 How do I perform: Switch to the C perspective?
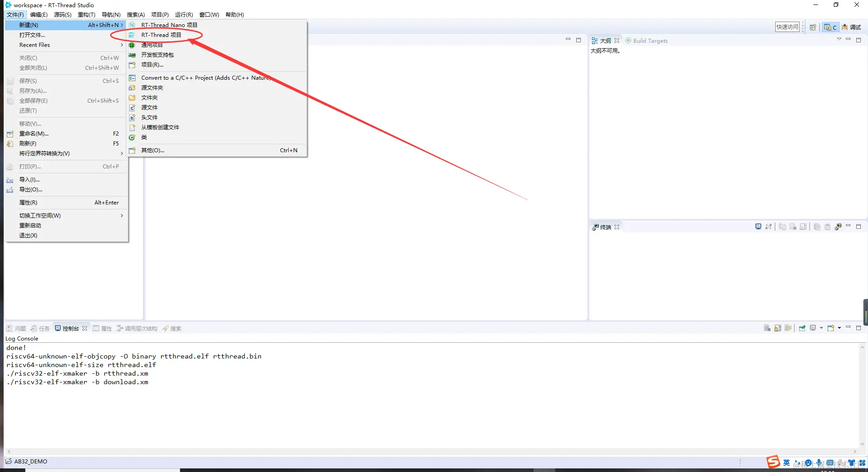830,27
